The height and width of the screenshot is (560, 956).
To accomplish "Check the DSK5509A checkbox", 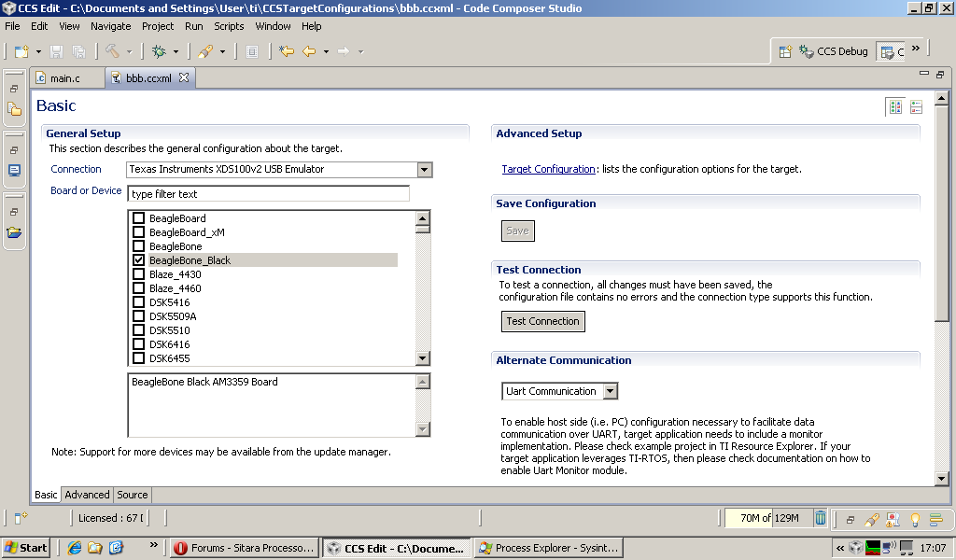I will tap(138, 316).
